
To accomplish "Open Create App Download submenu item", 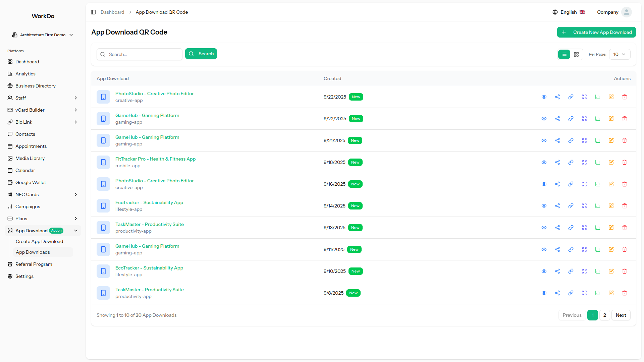I will [39, 241].
